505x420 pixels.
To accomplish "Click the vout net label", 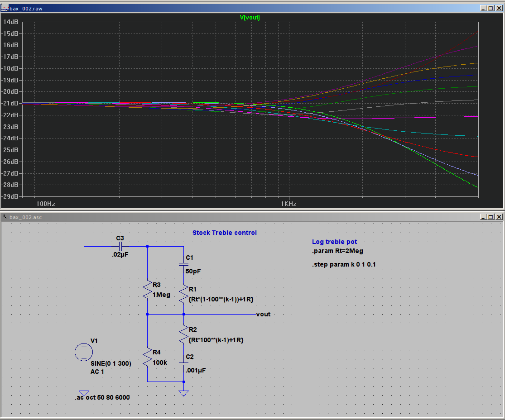I will [263, 315].
